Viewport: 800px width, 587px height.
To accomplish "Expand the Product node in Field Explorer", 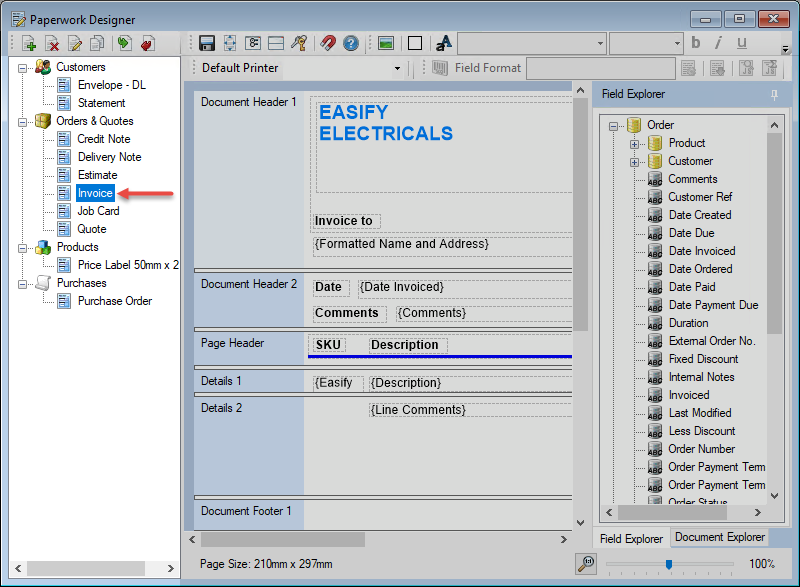I will click(634, 143).
